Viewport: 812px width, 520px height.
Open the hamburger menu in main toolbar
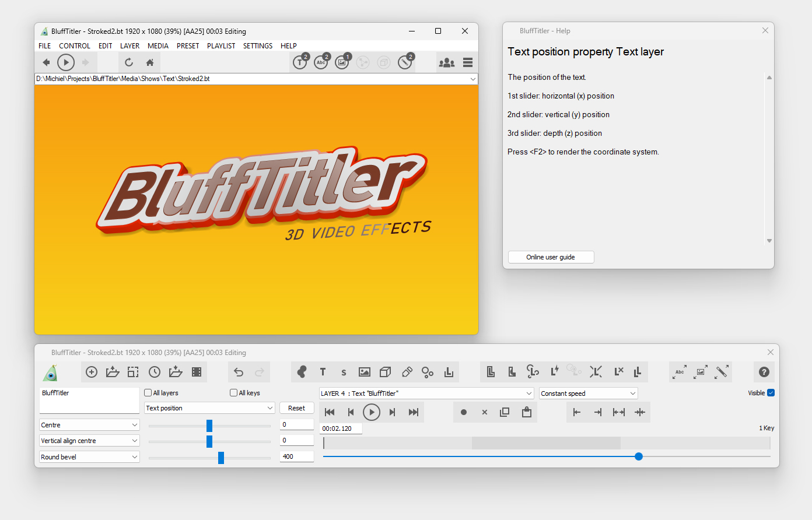coord(468,62)
